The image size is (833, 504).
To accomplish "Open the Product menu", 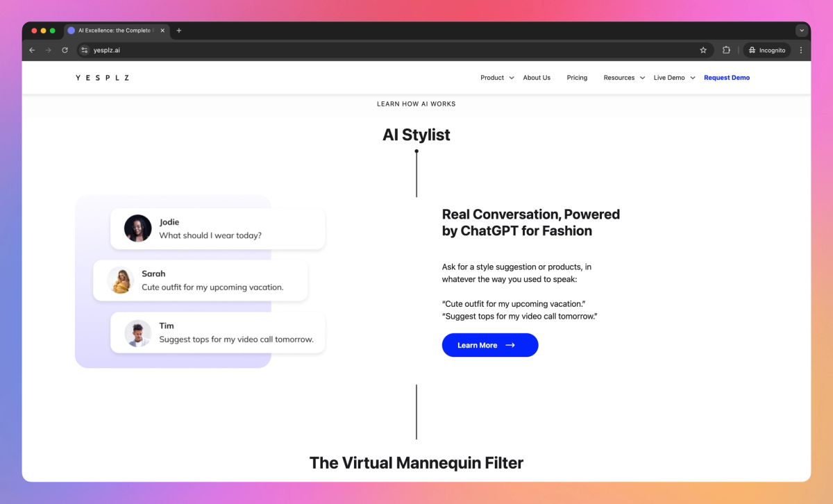I will [x=492, y=78].
